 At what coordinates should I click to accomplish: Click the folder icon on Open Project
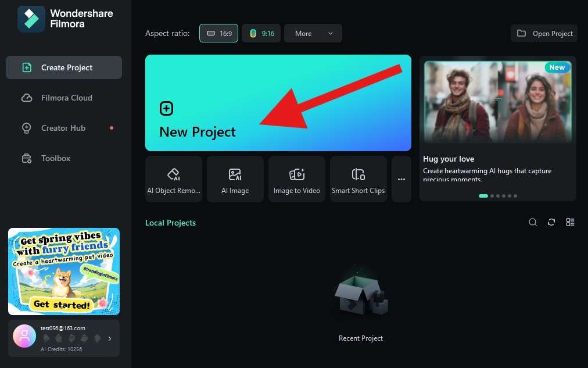pos(521,33)
